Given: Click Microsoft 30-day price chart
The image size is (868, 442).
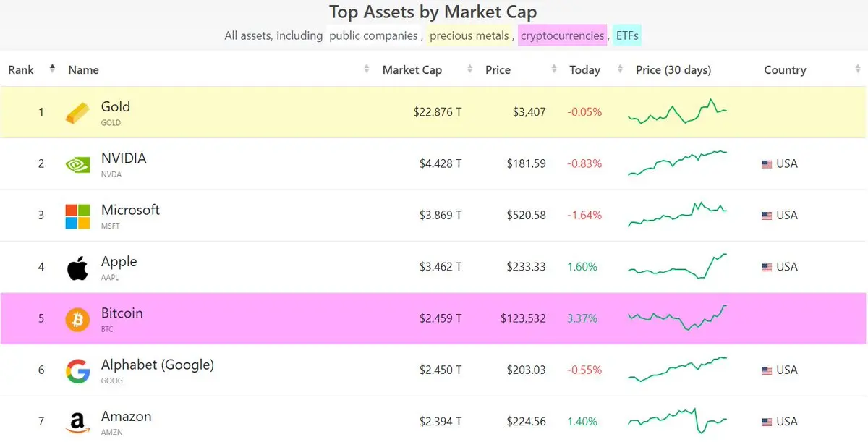Looking at the screenshot, I should 678,214.
